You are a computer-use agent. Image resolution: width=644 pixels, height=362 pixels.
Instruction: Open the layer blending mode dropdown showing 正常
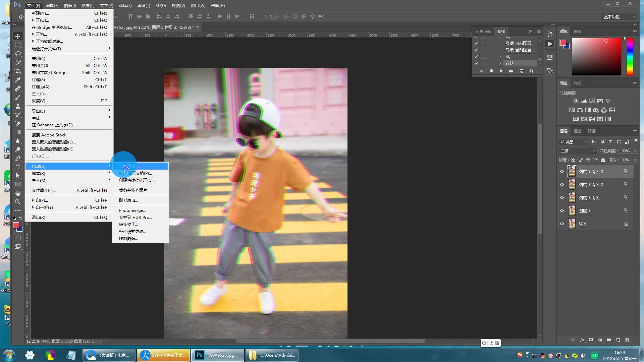coord(578,150)
